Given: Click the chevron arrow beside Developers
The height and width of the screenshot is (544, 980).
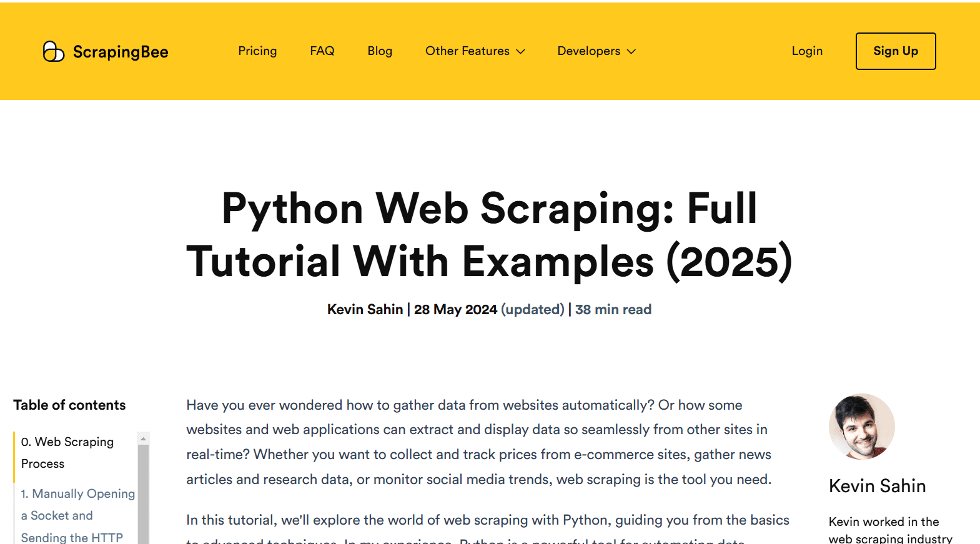Looking at the screenshot, I should click(x=631, y=52).
